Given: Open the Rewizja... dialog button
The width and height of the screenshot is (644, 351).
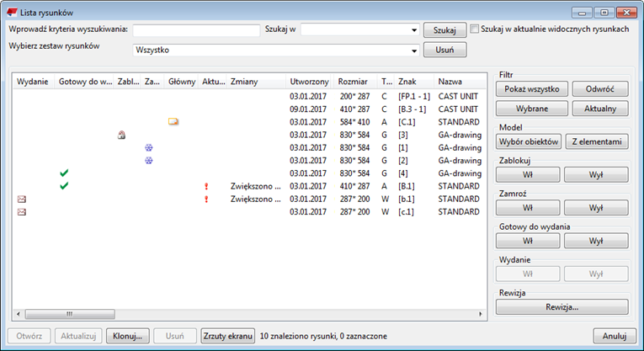Looking at the screenshot, I should [562, 306].
